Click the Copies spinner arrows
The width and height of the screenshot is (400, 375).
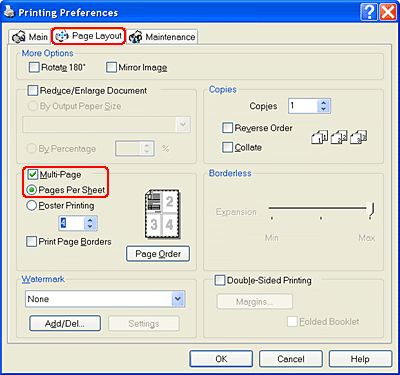pyautogui.click(x=323, y=106)
